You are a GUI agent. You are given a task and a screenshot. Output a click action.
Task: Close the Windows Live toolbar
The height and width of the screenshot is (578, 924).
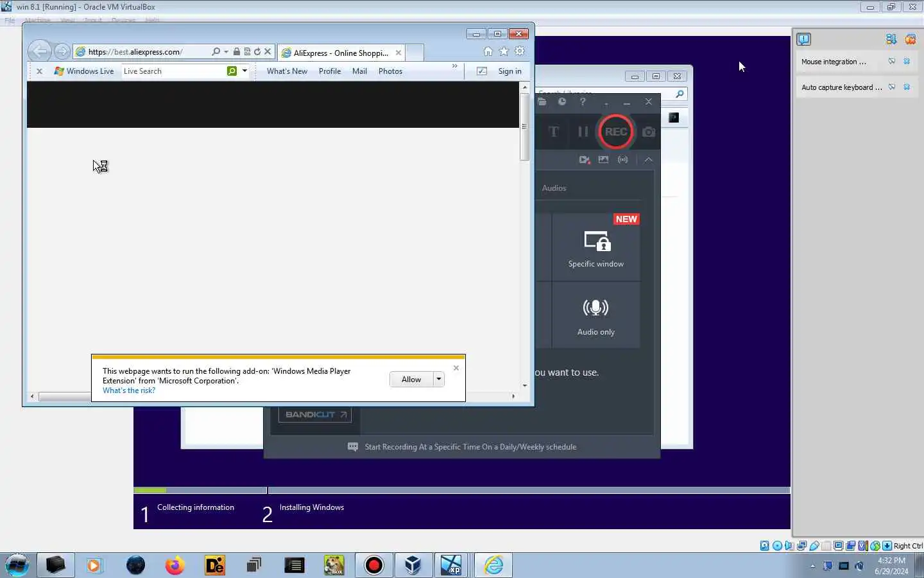point(39,71)
